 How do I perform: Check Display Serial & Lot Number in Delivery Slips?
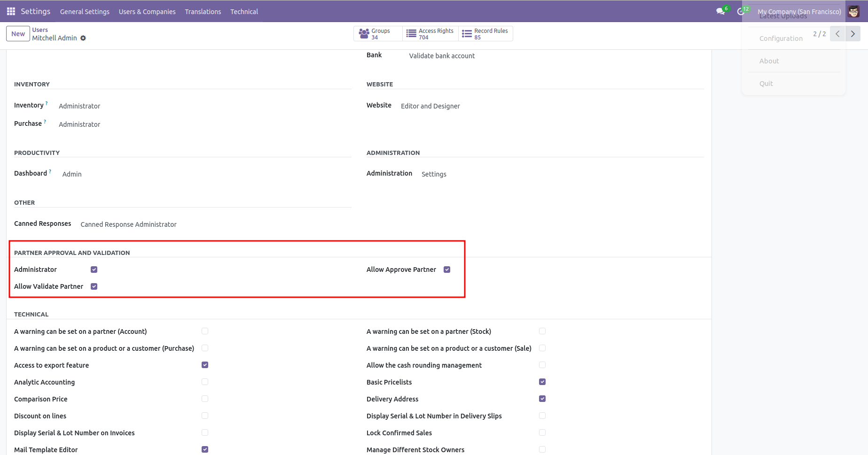542,416
